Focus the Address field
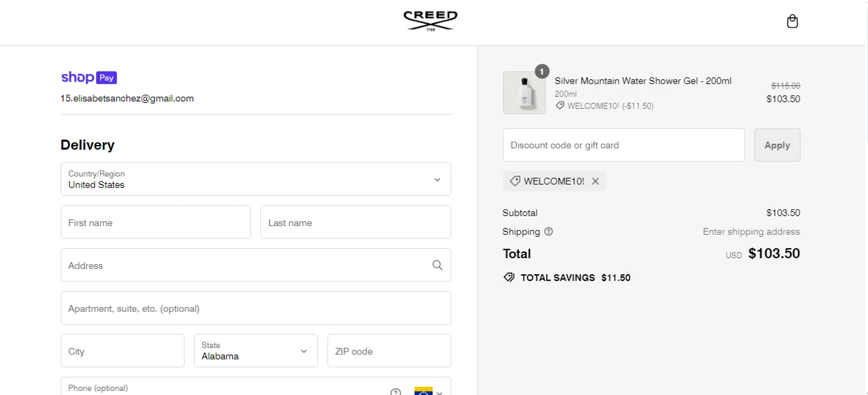The image size is (868, 395). pos(256,265)
